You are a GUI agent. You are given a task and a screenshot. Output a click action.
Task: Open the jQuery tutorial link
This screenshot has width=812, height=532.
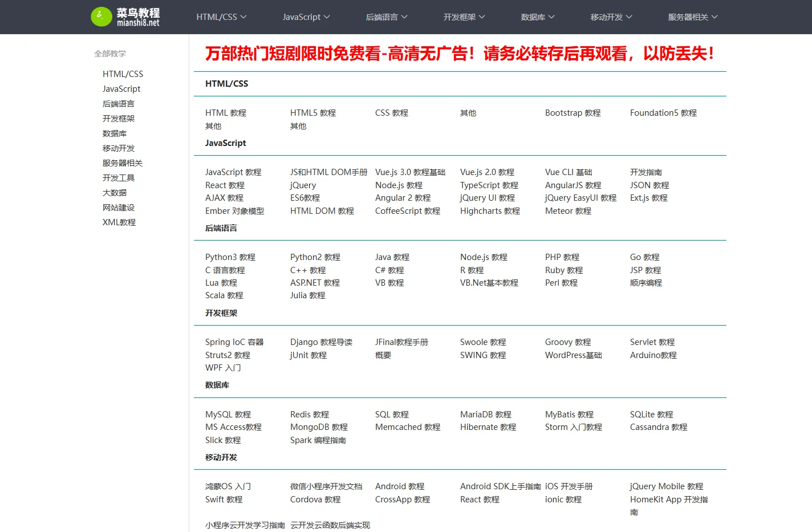point(303,185)
